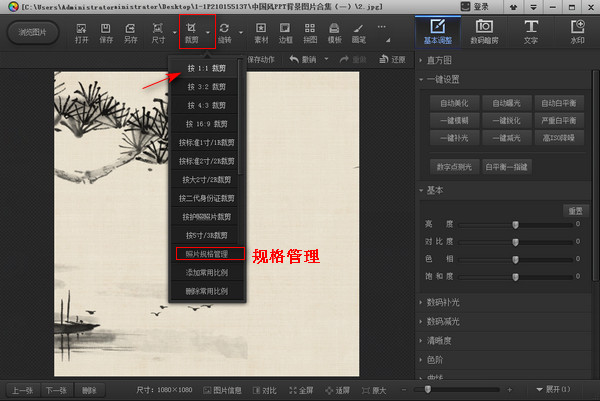
Task: Open the 边框 (Border) tool
Action: (x=285, y=33)
